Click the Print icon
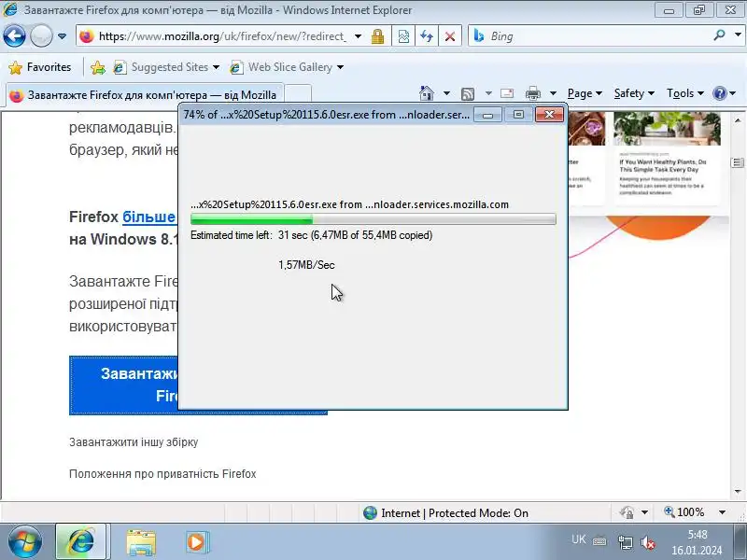 click(532, 93)
